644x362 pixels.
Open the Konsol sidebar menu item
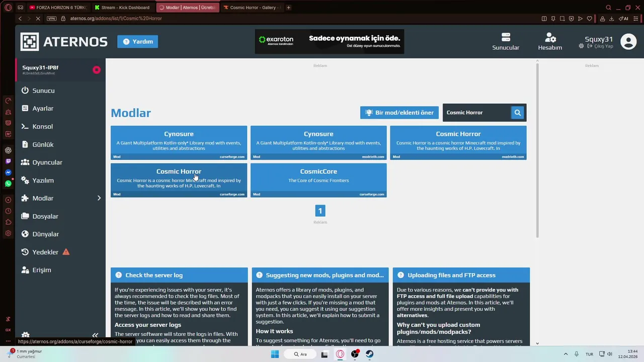pos(60,127)
